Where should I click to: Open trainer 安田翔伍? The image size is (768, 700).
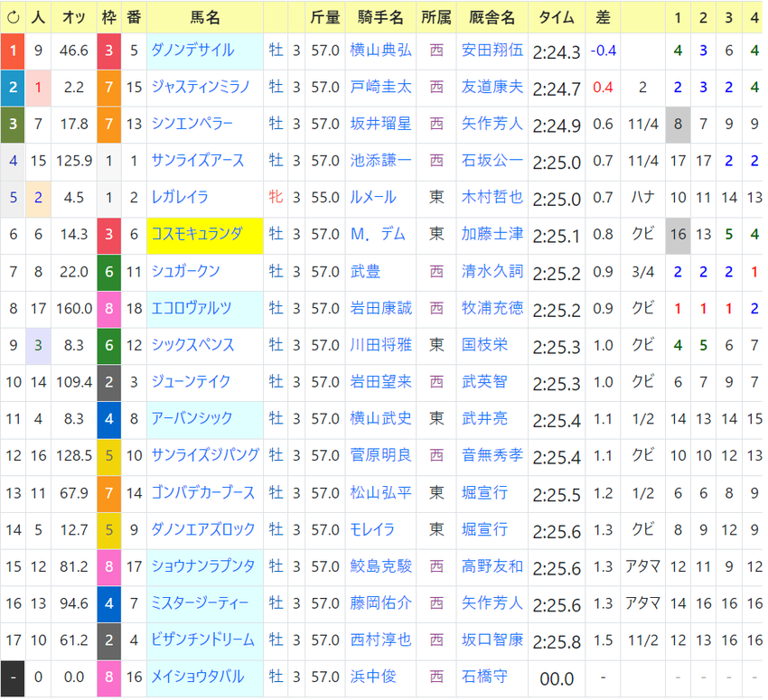(x=492, y=51)
